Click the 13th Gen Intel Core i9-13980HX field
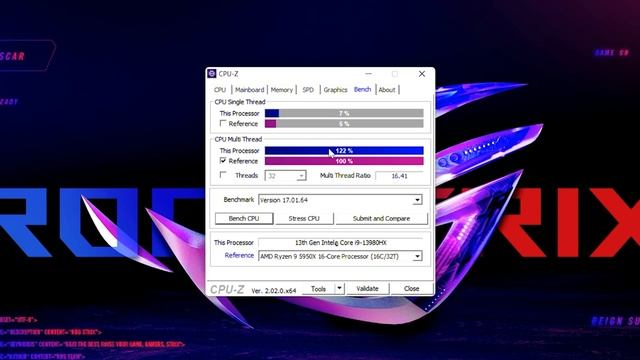The width and height of the screenshot is (640, 360). coord(340,242)
